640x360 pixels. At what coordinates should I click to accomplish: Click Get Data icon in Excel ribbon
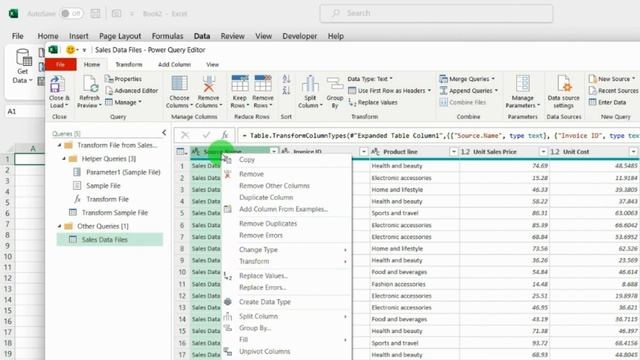point(23,58)
